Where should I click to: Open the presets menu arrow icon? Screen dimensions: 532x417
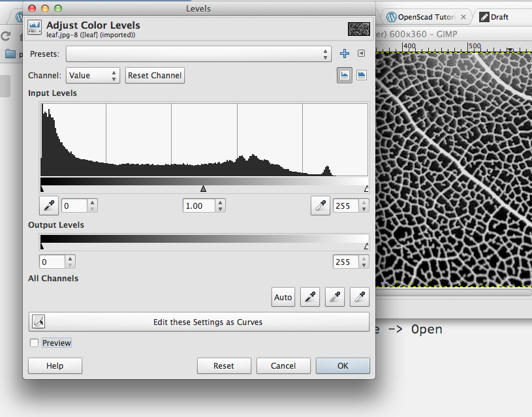361,54
